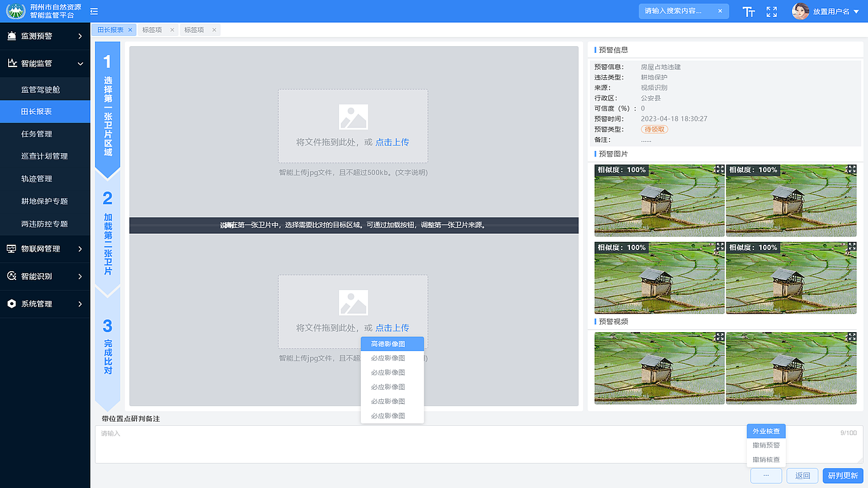Switch to the 田长报表 tab
868x488 pixels.
(x=115, y=30)
